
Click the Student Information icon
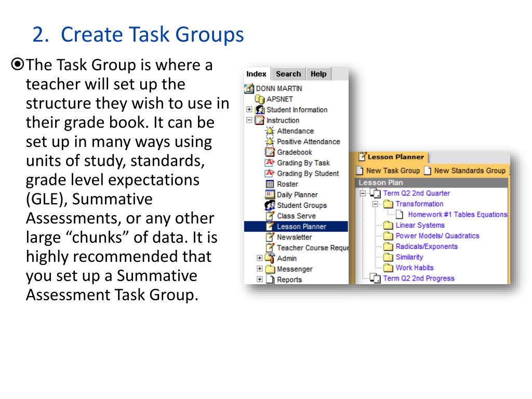260,110
